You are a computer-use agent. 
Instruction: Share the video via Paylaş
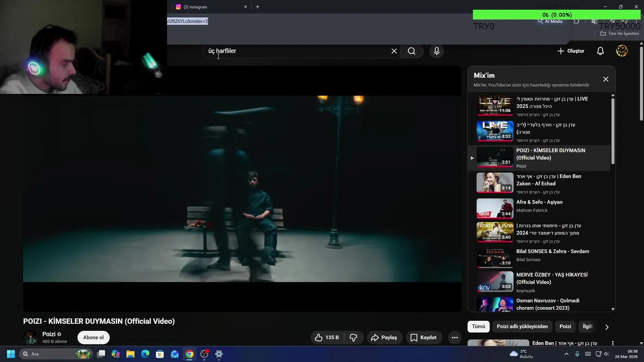[x=384, y=337]
